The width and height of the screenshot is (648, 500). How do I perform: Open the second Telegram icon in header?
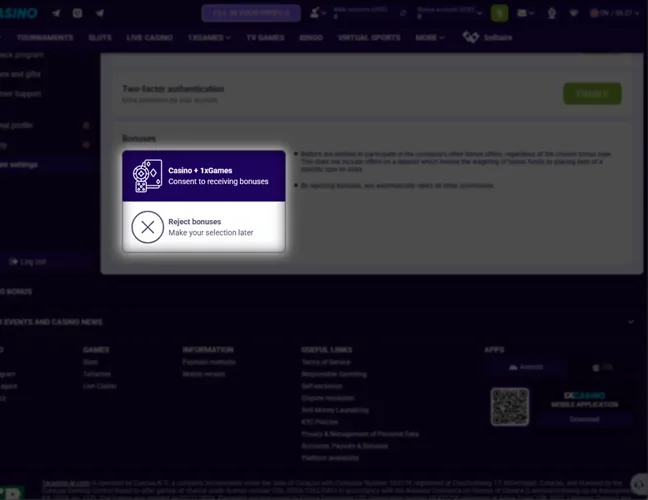tap(100, 13)
